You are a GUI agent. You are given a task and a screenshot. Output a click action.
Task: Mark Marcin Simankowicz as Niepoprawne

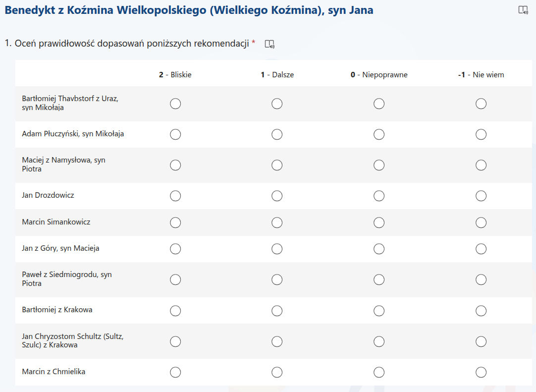(x=379, y=223)
